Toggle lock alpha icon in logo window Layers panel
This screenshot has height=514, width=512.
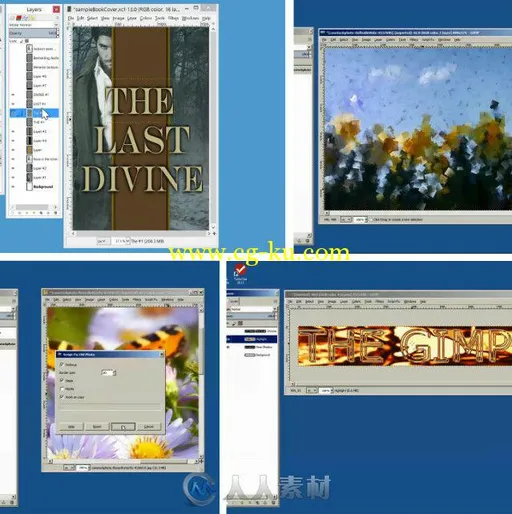point(240,324)
